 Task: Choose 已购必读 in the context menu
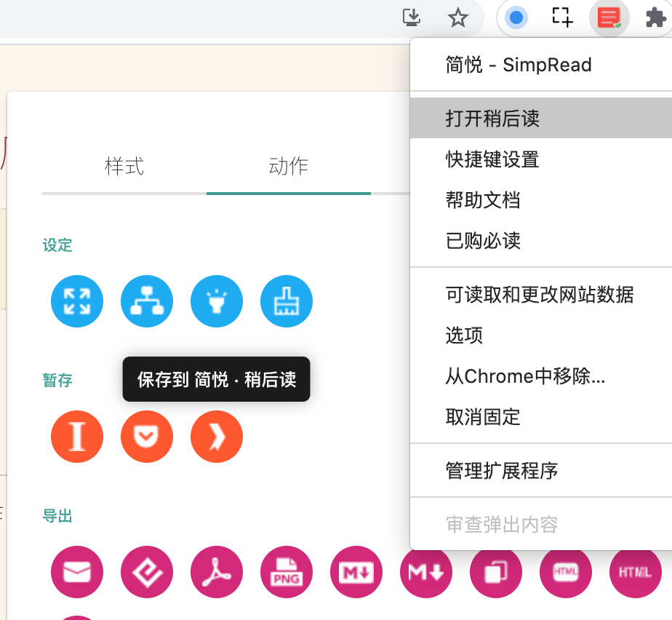coord(541,241)
